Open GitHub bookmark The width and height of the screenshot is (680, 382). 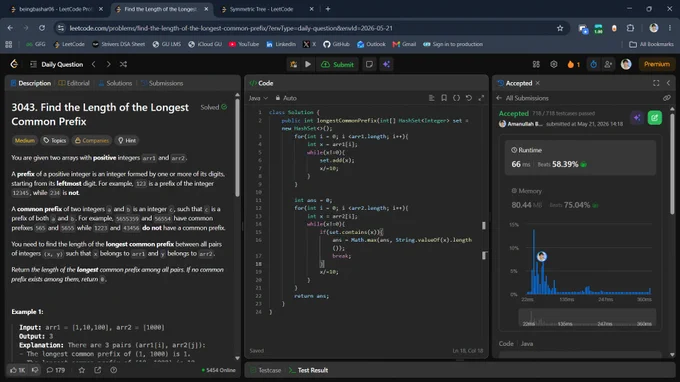[336, 44]
